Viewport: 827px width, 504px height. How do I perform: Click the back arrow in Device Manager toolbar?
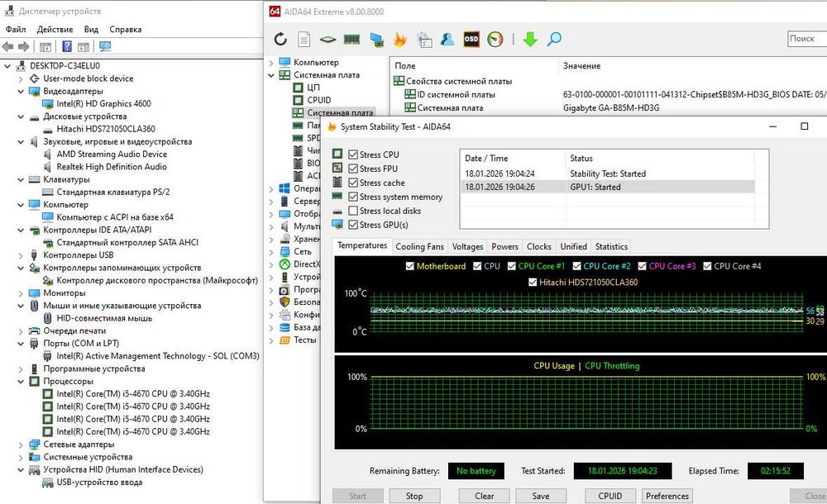tap(8, 47)
